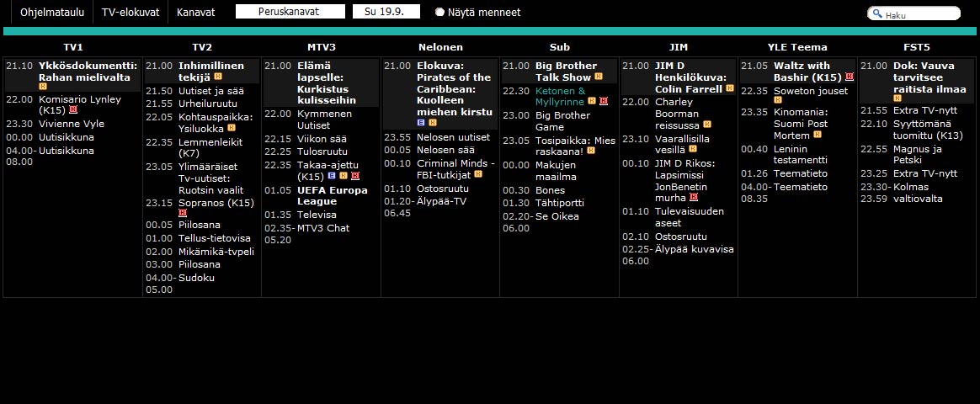Click the blue E icon under Pirates of the Caribbean

(x=421, y=122)
